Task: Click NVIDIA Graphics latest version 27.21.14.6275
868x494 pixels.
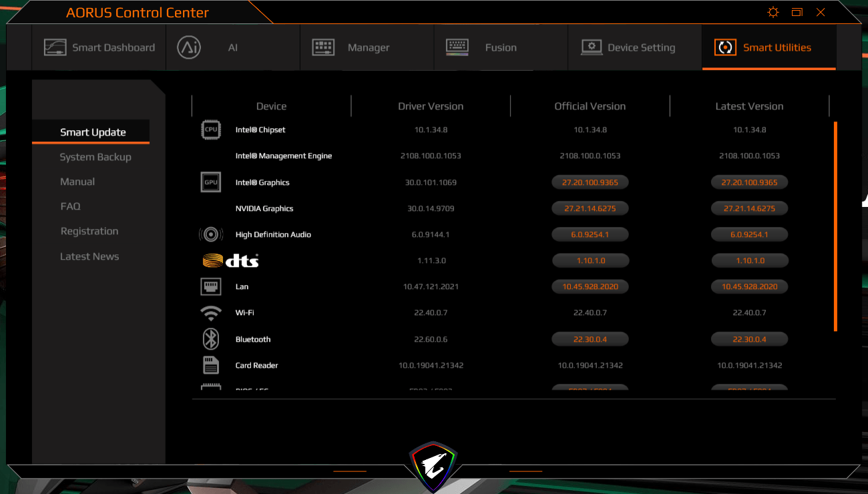Action: 750,208
